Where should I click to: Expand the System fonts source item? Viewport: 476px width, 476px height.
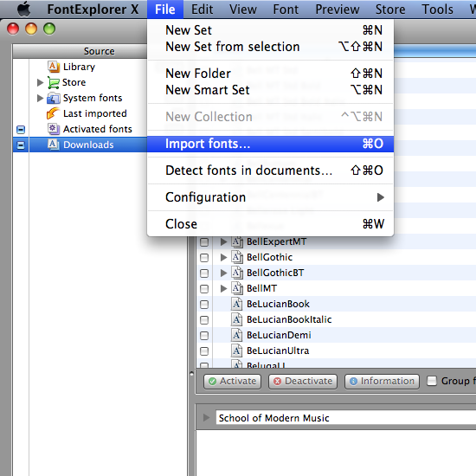click(x=40, y=98)
